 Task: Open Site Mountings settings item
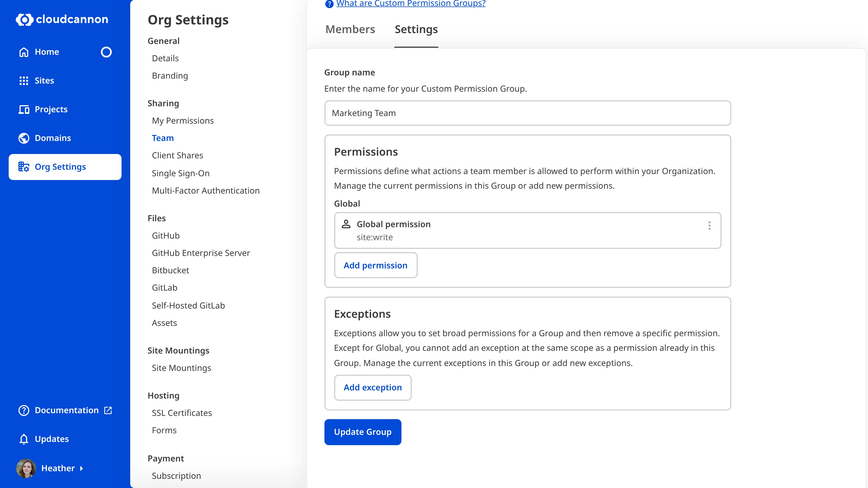click(181, 368)
